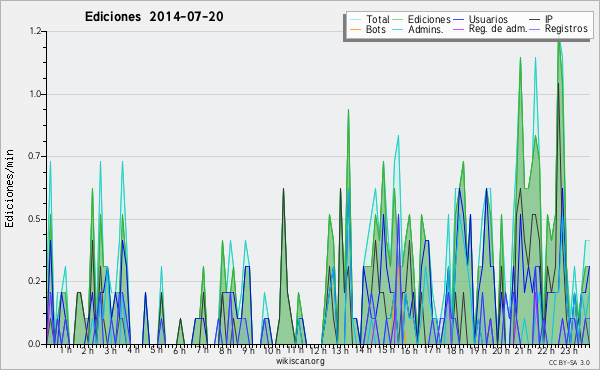Click the '17 h' x-axis label
The height and width of the screenshot is (370, 600).
(x=432, y=350)
